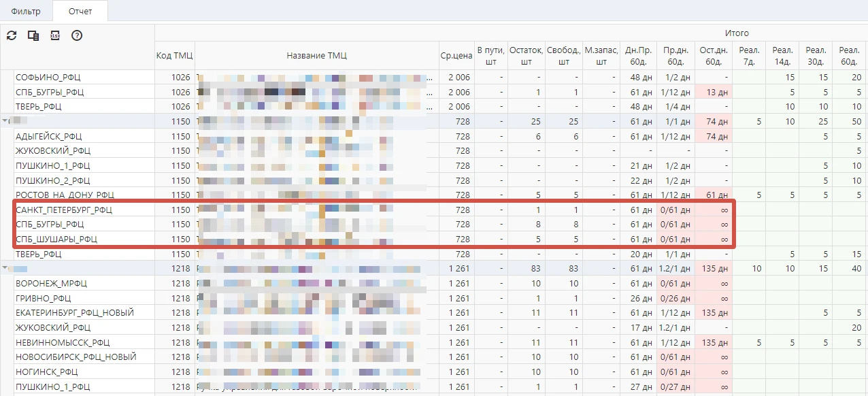Click the Остаток, шт column header
This screenshot has width=868, height=396.
click(x=526, y=56)
